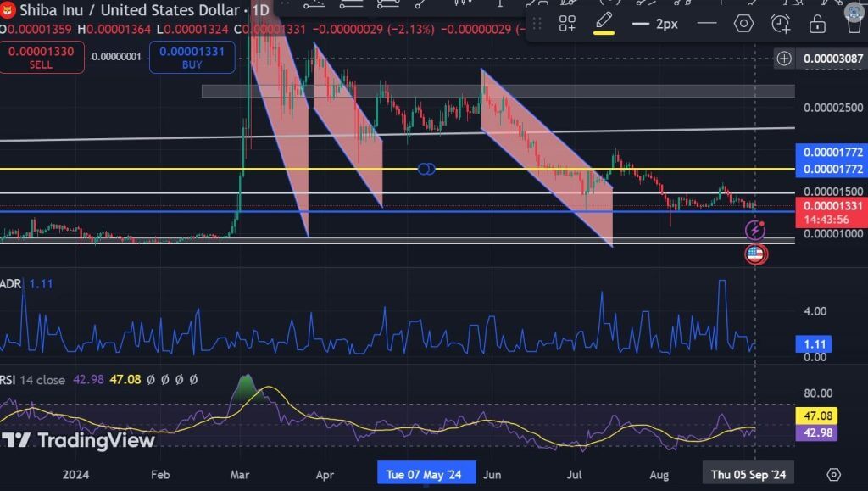Click the 0.00003087 crosshair price label
The image size is (868, 491).
833,59
